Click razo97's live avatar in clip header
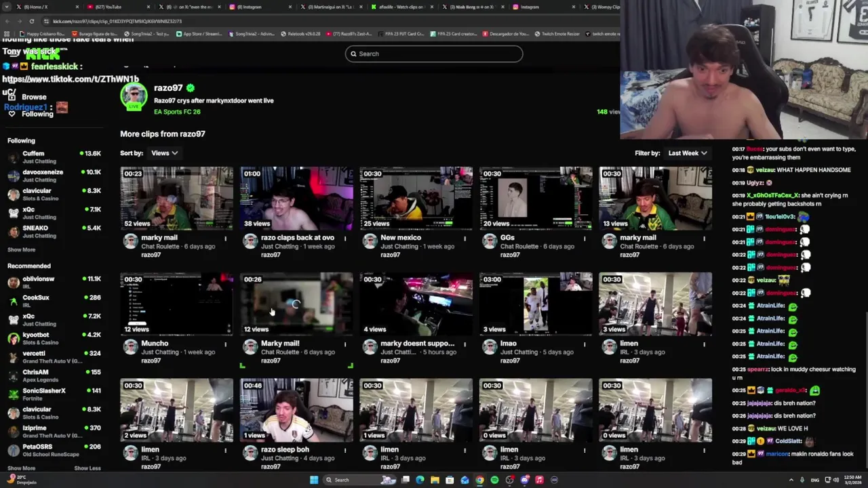Viewport: 868px width, 488px height. [134, 97]
